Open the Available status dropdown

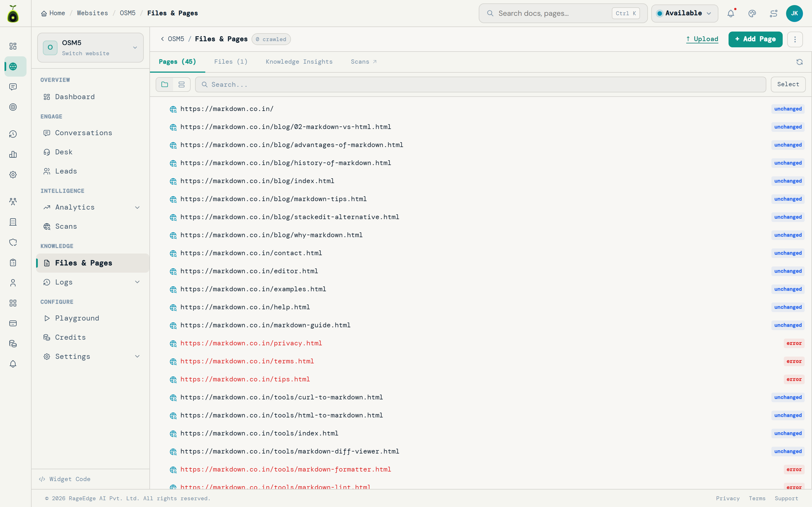coord(685,14)
